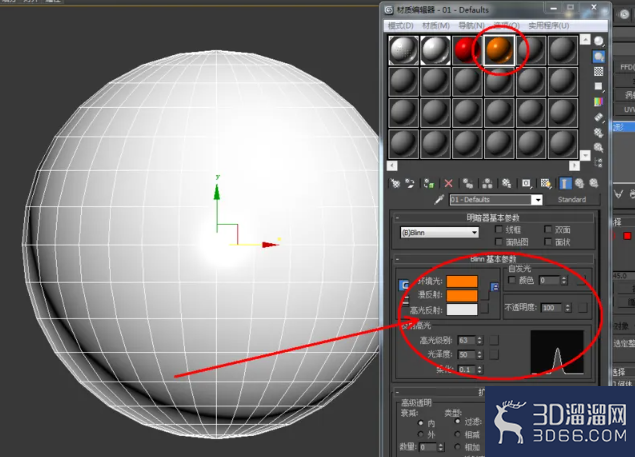The width and height of the screenshot is (635, 457).
Task: Click Put Material to Scene icon
Action: tap(410, 184)
